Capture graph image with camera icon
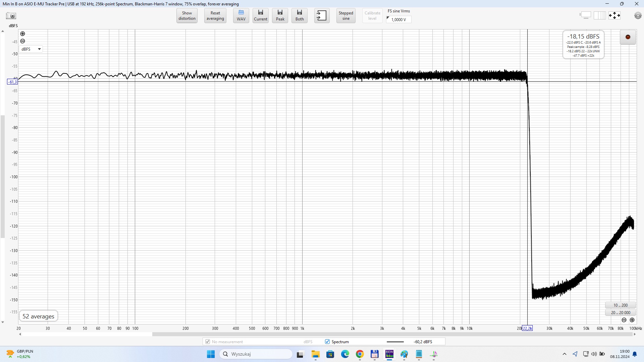The width and height of the screenshot is (644, 362). click(x=11, y=16)
